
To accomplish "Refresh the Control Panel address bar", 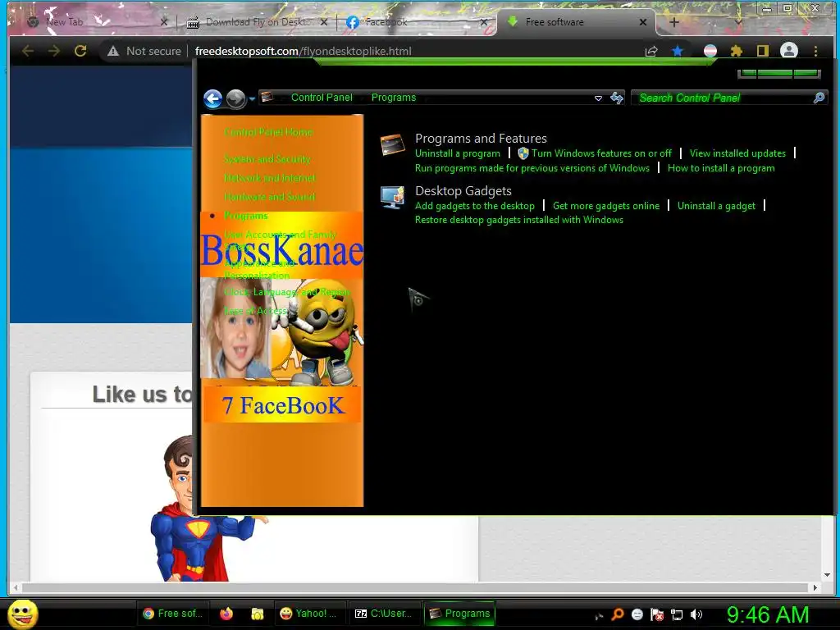I will [617, 98].
